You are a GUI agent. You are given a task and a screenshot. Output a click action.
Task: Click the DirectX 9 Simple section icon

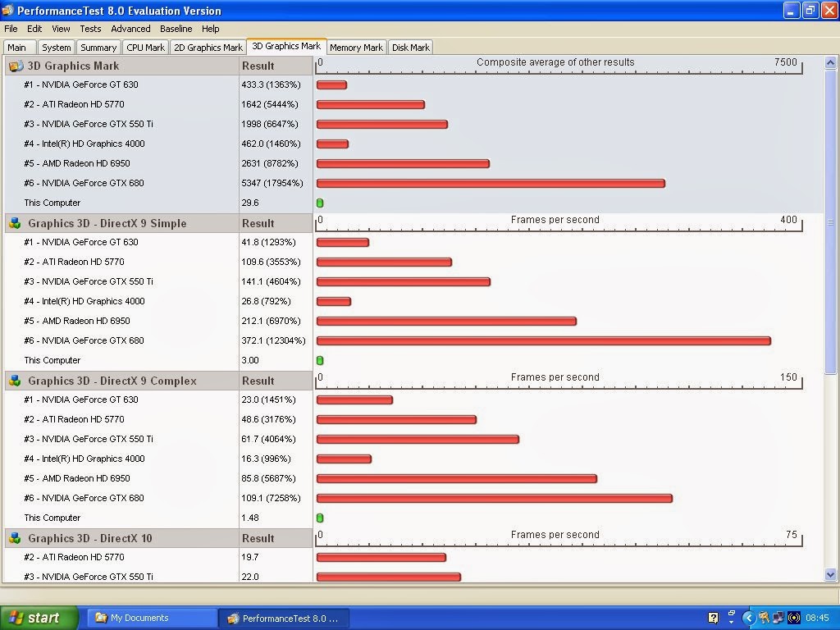15,223
